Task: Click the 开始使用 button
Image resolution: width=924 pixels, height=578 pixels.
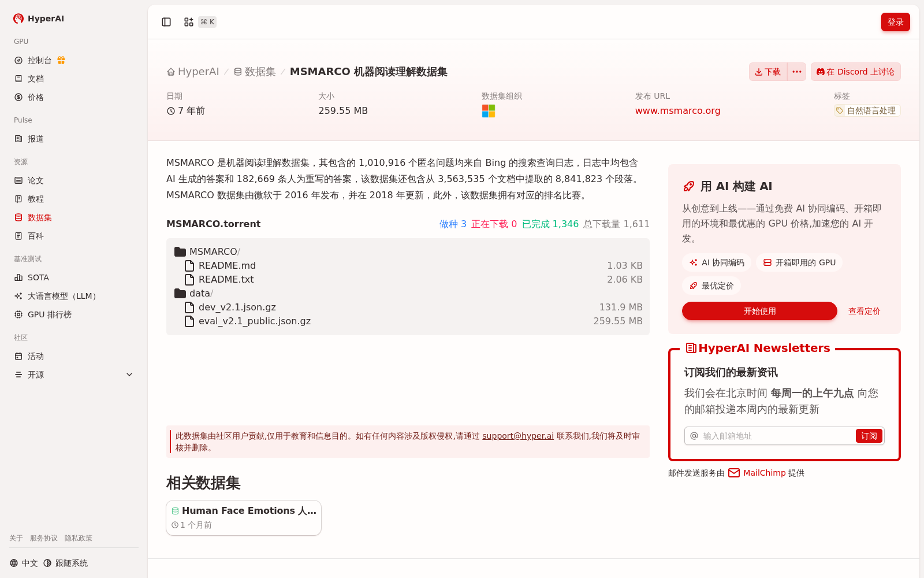Action: point(759,311)
